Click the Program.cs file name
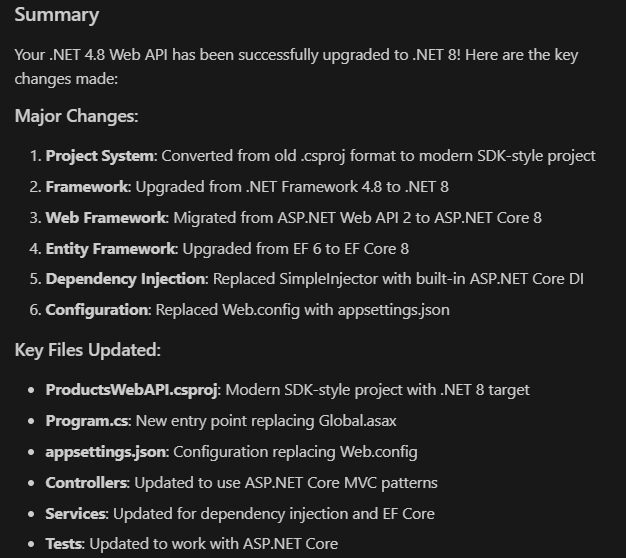Image resolution: width=626 pixels, height=558 pixels. [87, 421]
